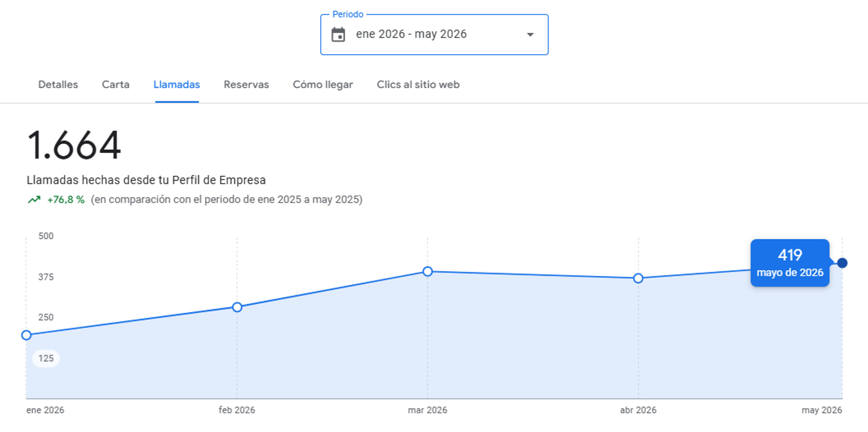Select the mar 2026 data point
Image resolution: width=868 pixels, height=432 pixels.
[428, 271]
